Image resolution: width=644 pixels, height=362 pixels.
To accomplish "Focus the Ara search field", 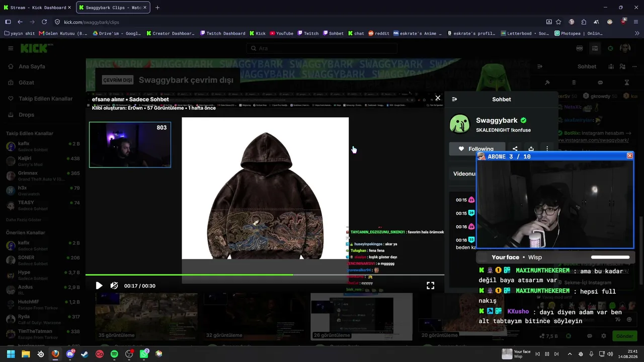I will coord(322,48).
